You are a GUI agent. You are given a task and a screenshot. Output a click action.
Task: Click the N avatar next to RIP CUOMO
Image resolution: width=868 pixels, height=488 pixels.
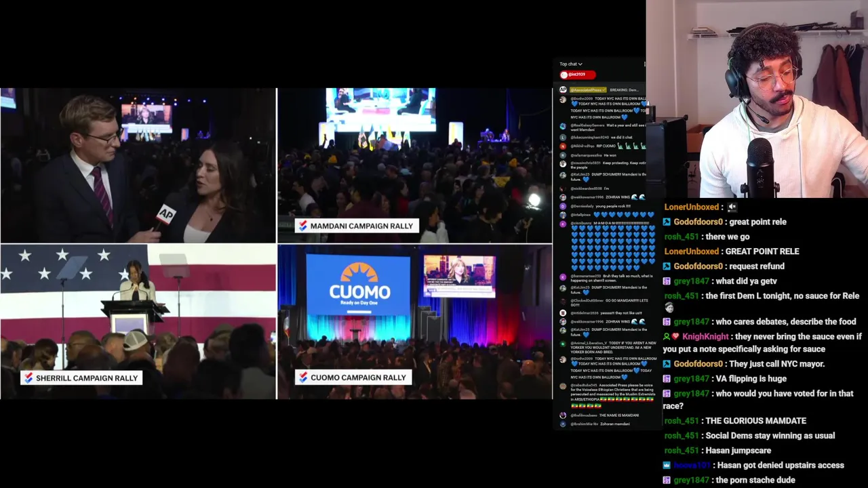pos(563,146)
